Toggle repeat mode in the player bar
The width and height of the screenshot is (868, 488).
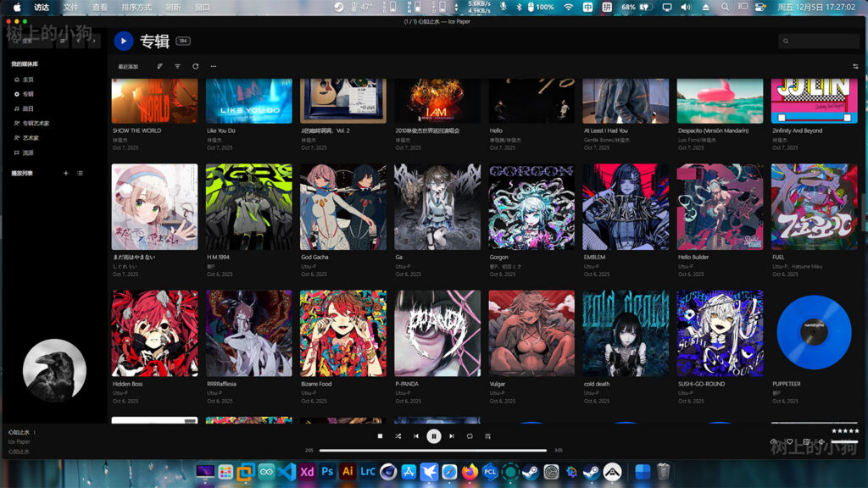click(470, 435)
